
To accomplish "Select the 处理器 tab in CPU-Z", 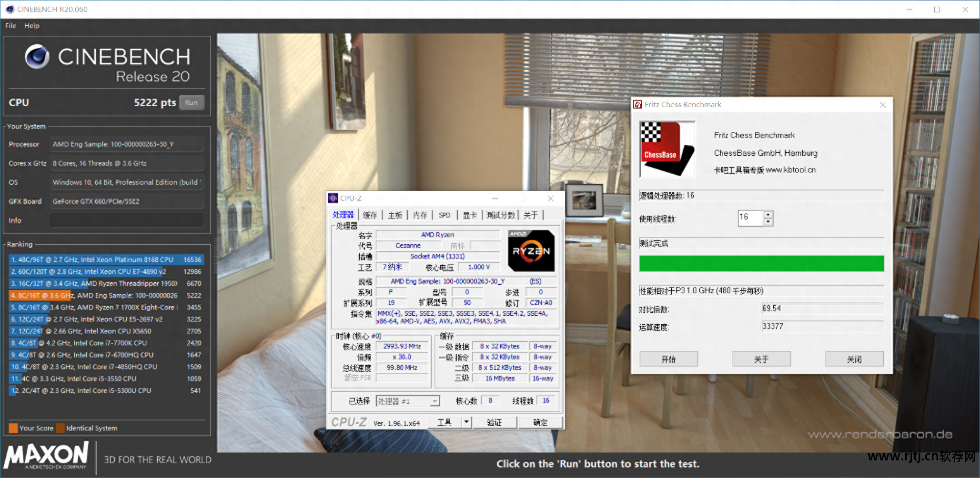I will pos(343,215).
